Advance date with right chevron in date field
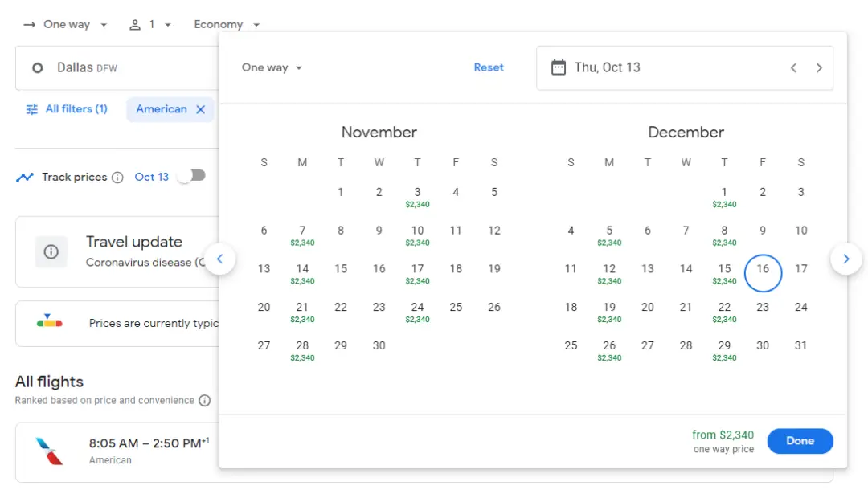The height and width of the screenshot is (494, 868). click(819, 68)
